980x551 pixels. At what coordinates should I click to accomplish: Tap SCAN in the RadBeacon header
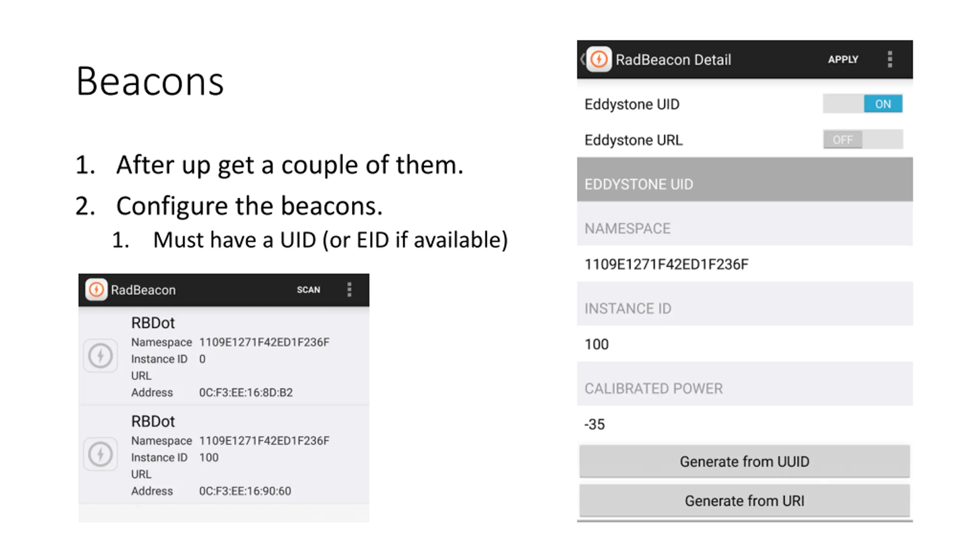tap(309, 290)
